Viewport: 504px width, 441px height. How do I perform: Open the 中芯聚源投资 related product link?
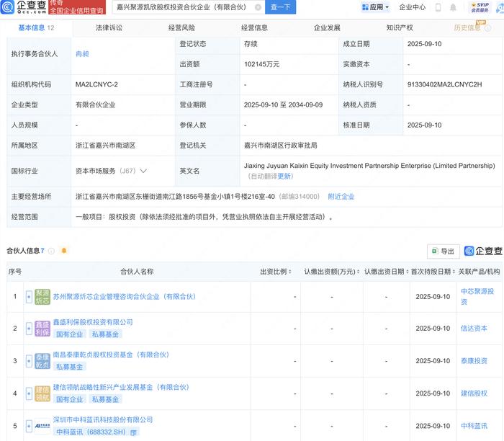[x=477, y=292]
